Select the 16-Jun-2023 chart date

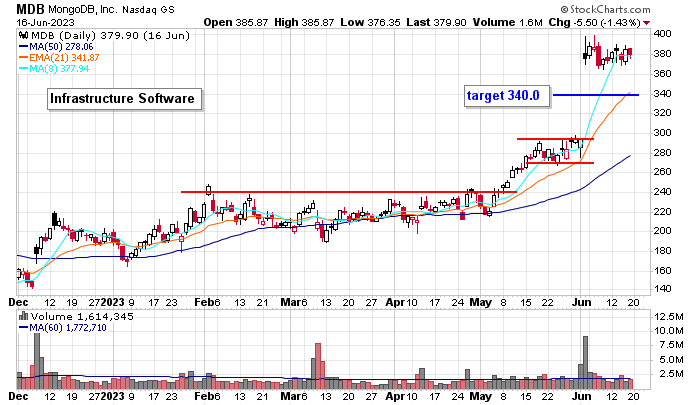coord(46,22)
